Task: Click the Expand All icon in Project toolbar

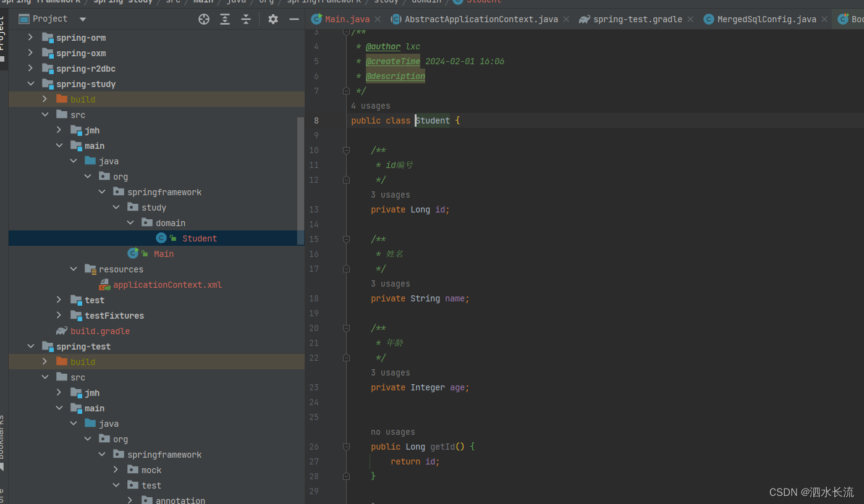Action: point(225,19)
